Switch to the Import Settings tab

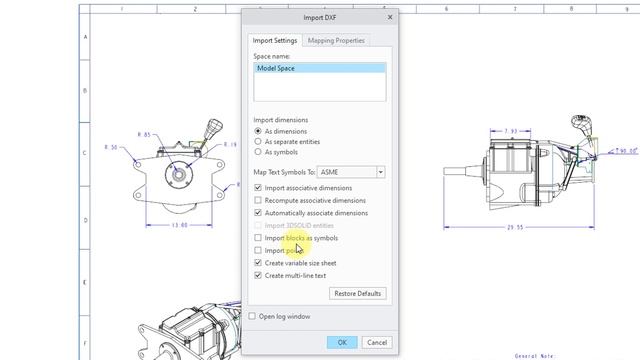pos(275,40)
